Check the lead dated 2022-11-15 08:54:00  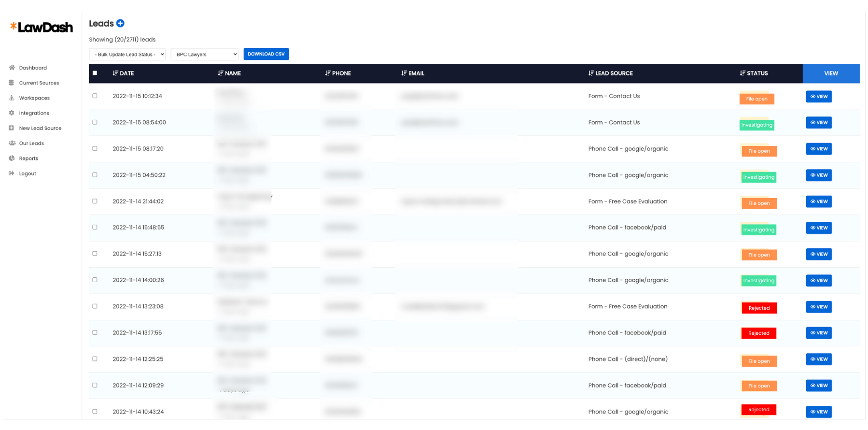click(x=95, y=122)
